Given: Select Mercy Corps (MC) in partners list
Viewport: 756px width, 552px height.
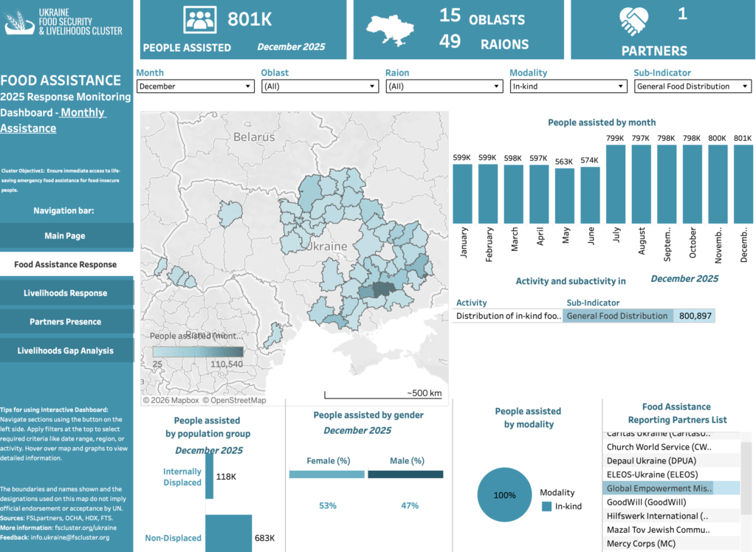Looking at the screenshot, I should coord(640,544).
